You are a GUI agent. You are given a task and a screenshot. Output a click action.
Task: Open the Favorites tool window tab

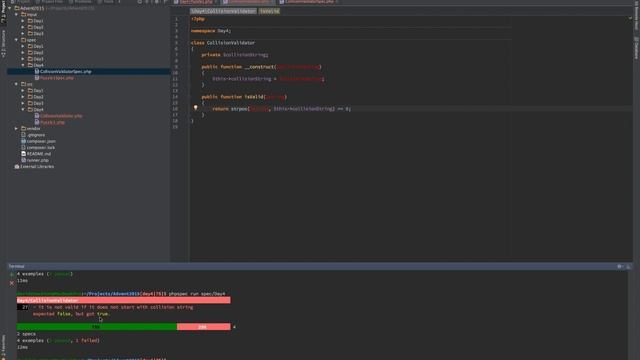point(3,347)
